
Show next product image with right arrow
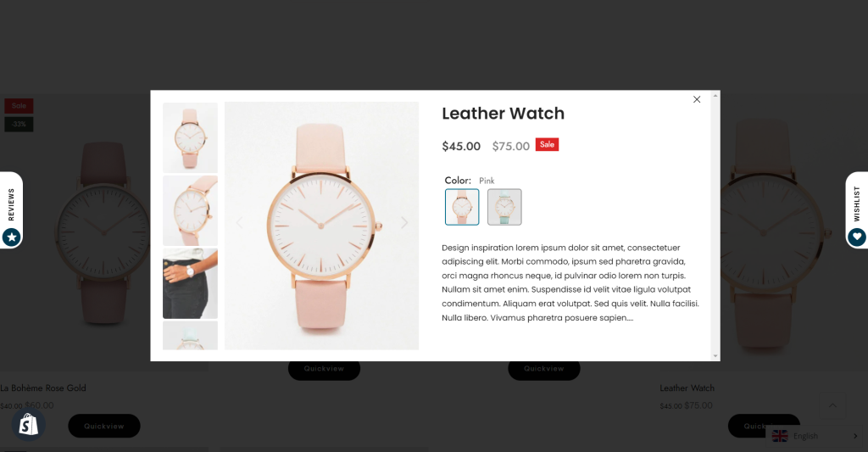[x=404, y=223]
